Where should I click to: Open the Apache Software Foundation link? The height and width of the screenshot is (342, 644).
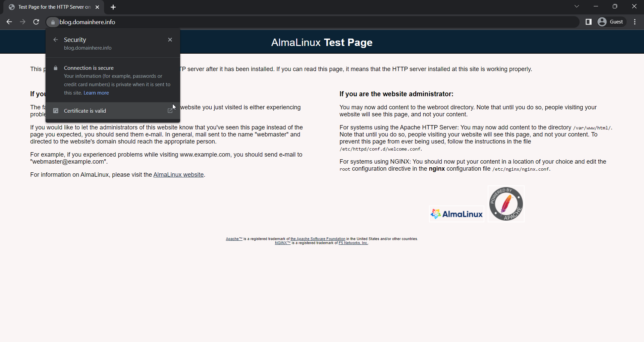tap(318, 239)
